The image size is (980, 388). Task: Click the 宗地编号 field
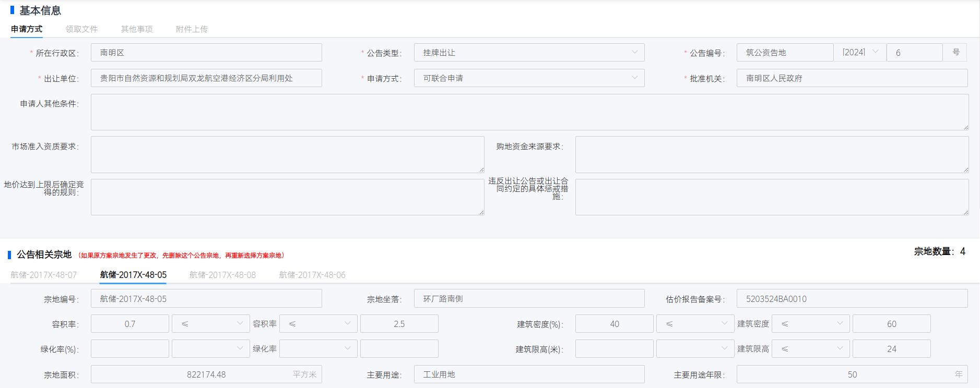pyautogui.click(x=206, y=299)
